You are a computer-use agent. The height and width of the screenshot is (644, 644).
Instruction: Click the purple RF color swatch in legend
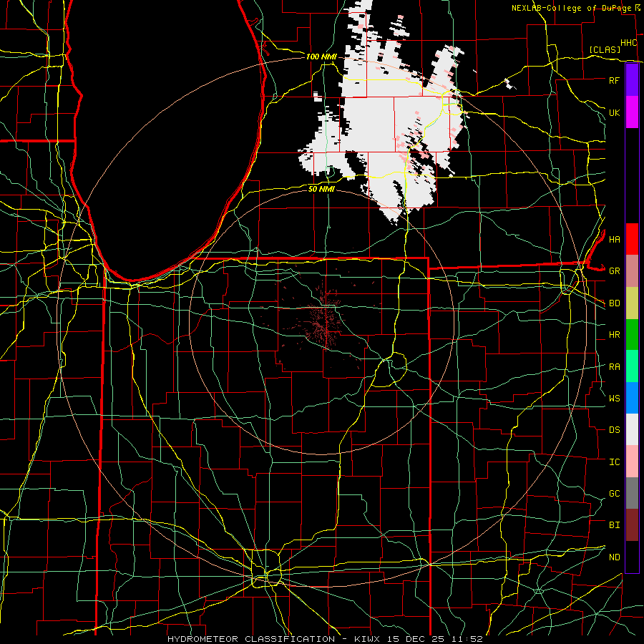coord(632,80)
